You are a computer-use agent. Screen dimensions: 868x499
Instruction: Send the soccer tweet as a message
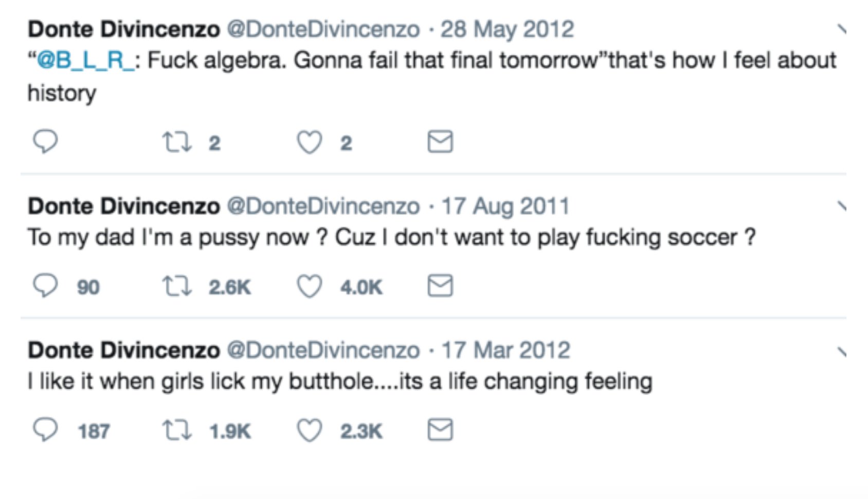point(443,287)
